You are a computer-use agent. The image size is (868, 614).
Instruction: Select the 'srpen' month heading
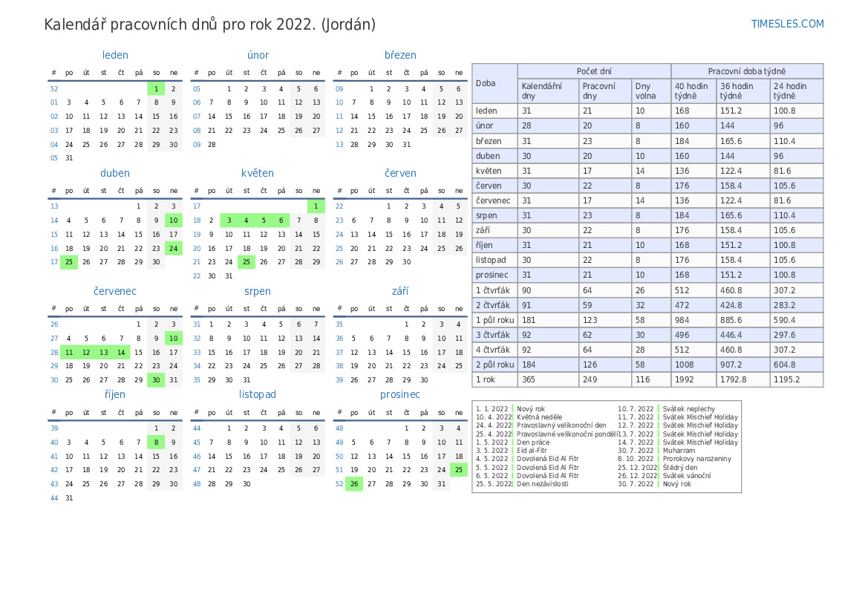pos(258,291)
